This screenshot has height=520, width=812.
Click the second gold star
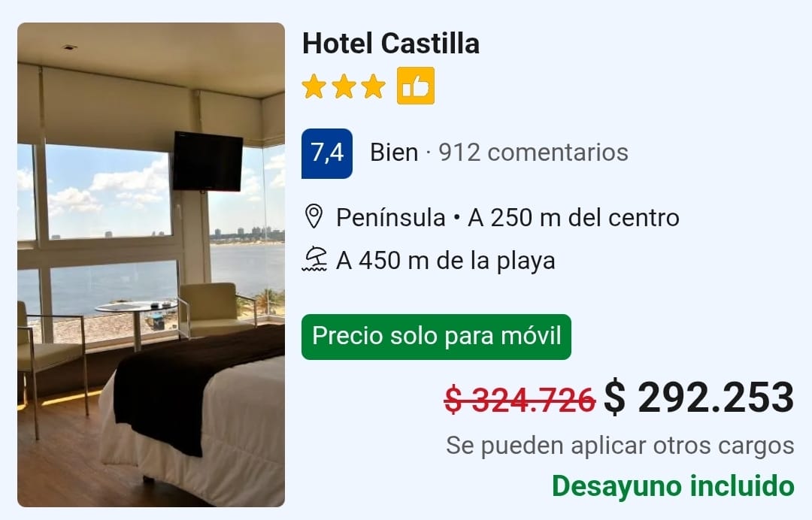(344, 86)
